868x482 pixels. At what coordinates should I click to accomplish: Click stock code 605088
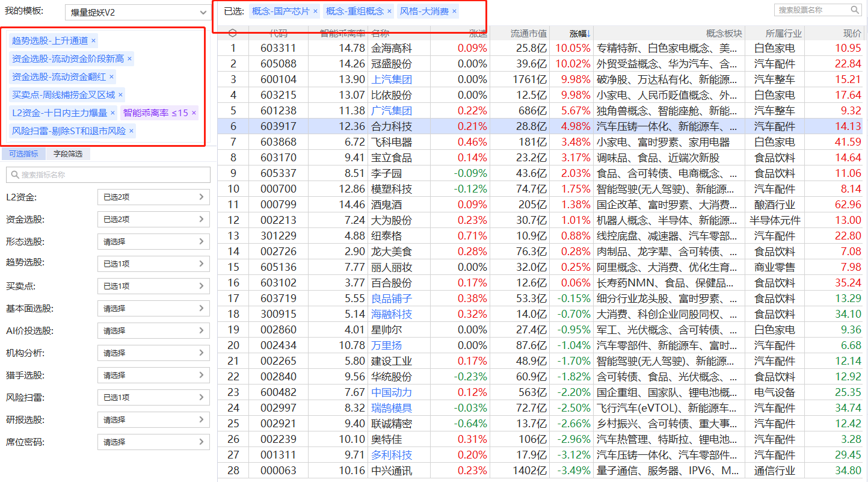[x=278, y=64]
